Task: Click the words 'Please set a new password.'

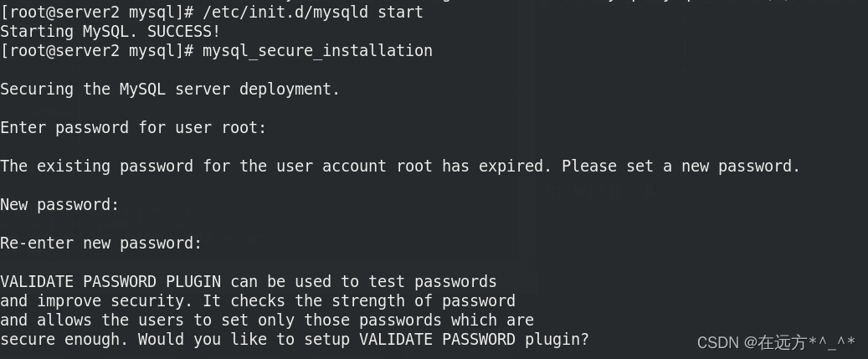Action: [681, 167]
